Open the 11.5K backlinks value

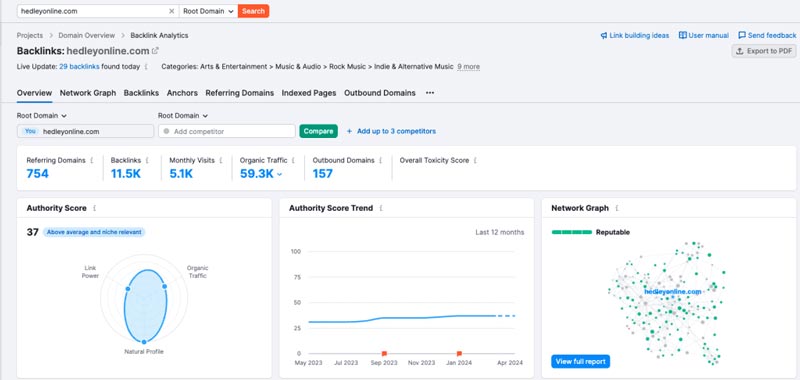[126, 173]
